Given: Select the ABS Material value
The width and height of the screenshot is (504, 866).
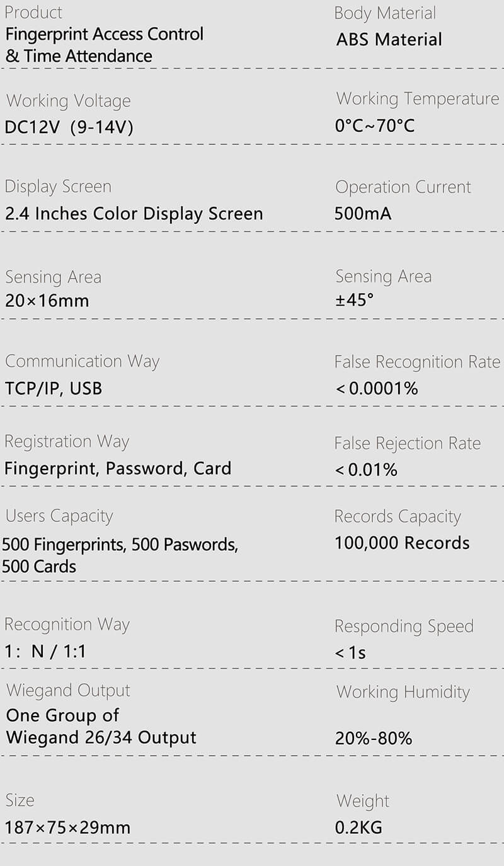Looking at the screenshot, I should [x=389, y=40].
